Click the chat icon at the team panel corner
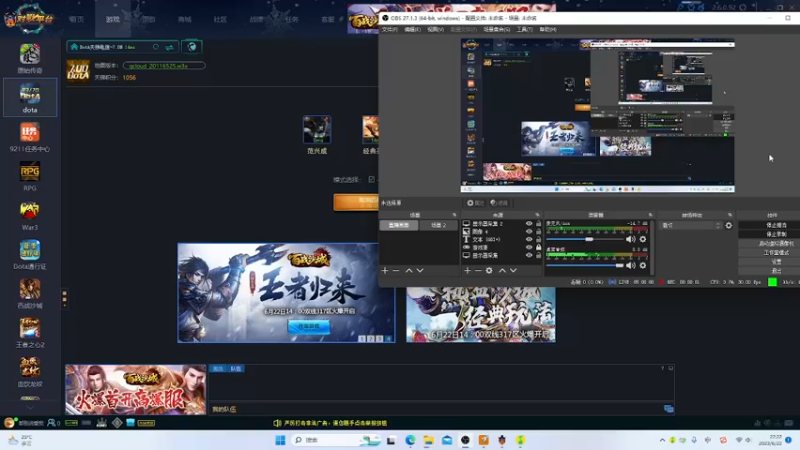Viewport: 800px width, 450px height. click(x=668, y=409)
